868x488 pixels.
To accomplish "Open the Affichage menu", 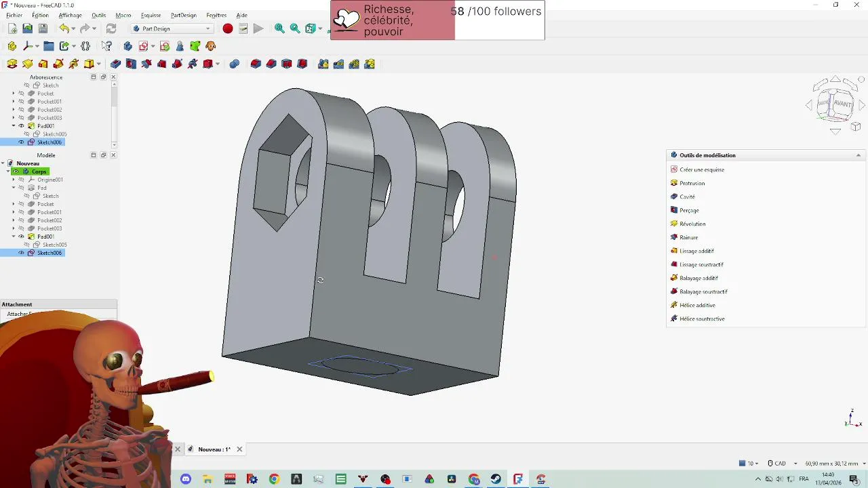I will point(70,15).
